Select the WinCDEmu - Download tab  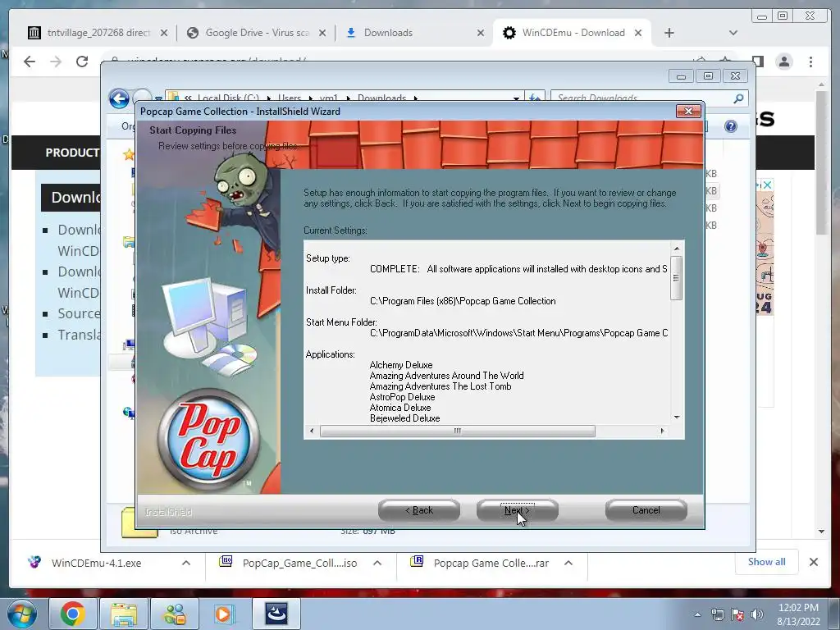click(x=573, y=33)
